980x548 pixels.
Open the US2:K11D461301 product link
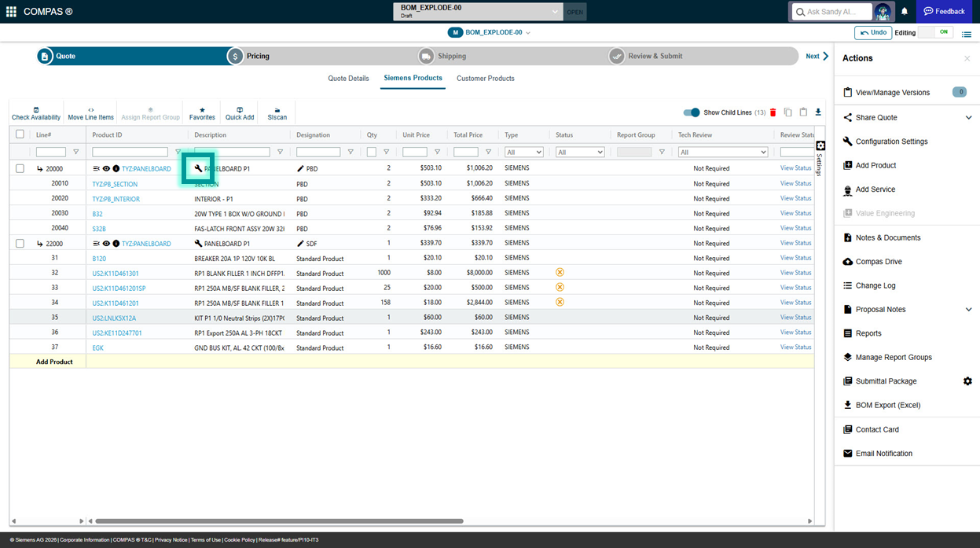point(116,274)
